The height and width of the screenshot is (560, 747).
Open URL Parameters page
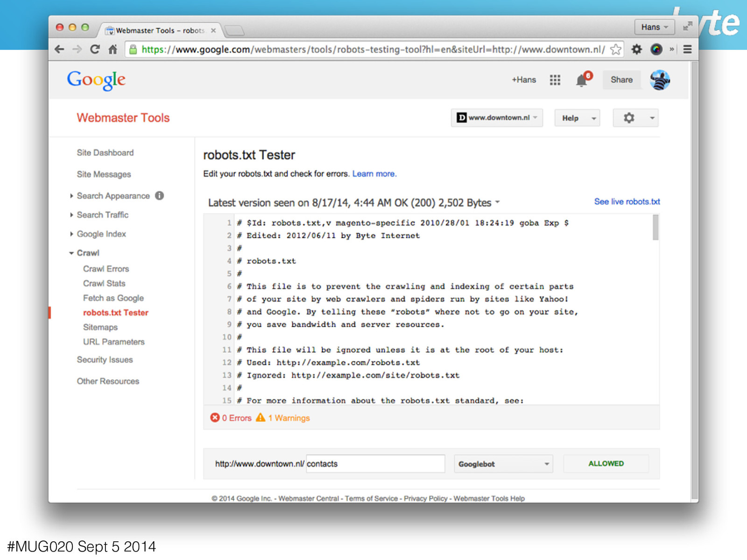click(x=114, y=342)
